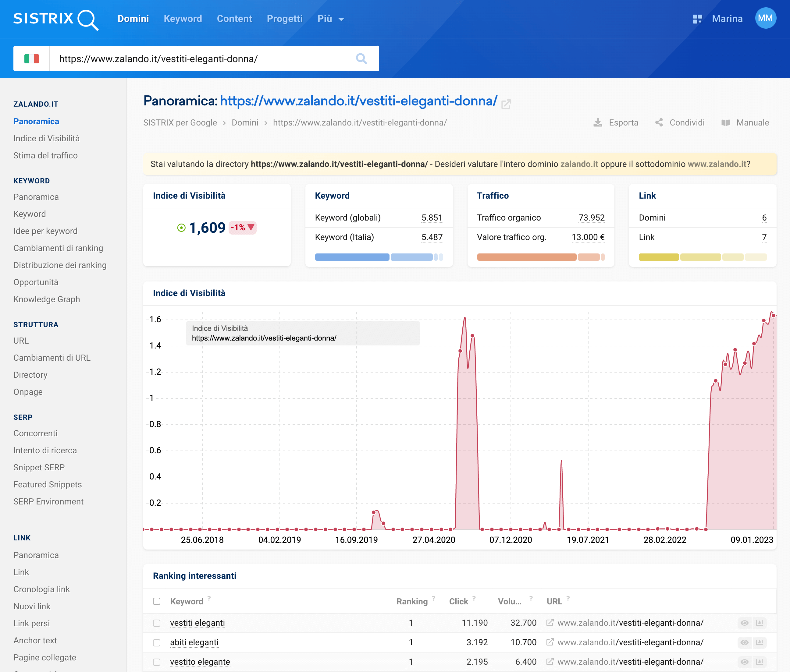This screenshot has height=672, width=790.
Task: Click the zalando.it domain link in notice
Action: tap(579, 164)
